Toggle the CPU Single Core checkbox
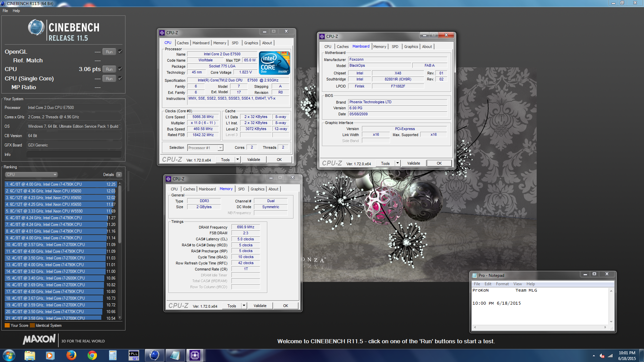Screen dimensions: 644x362 point(120,78)
